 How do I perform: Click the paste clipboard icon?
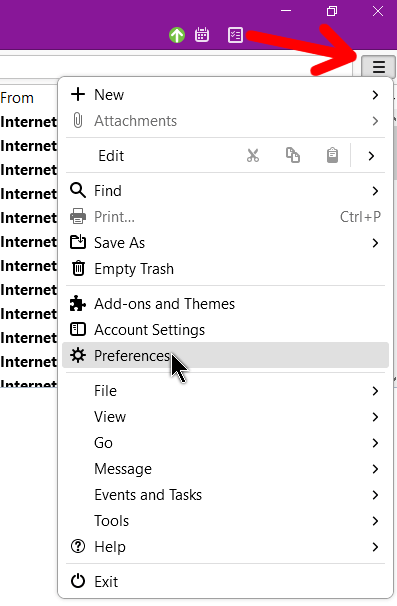point(332,155)
